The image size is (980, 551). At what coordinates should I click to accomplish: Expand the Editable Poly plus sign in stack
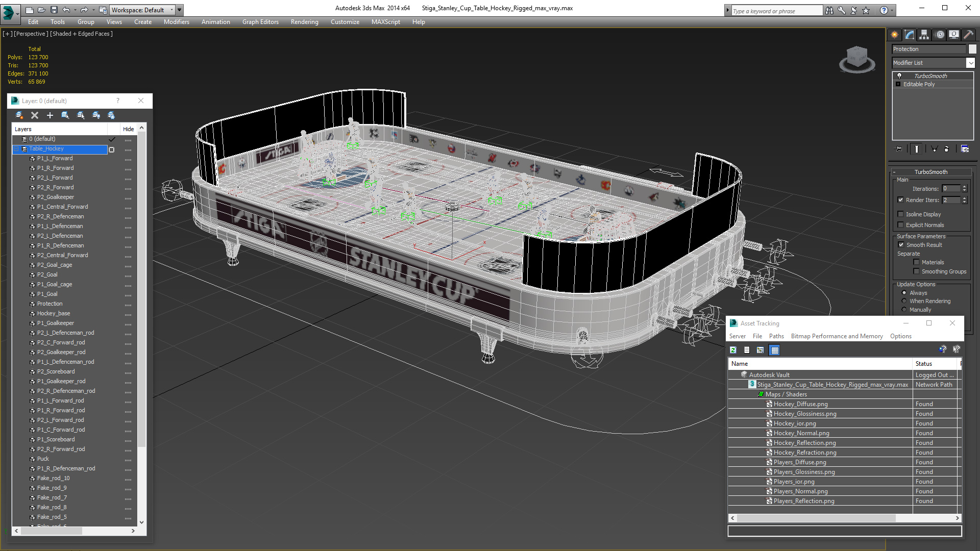pos(898,84)
